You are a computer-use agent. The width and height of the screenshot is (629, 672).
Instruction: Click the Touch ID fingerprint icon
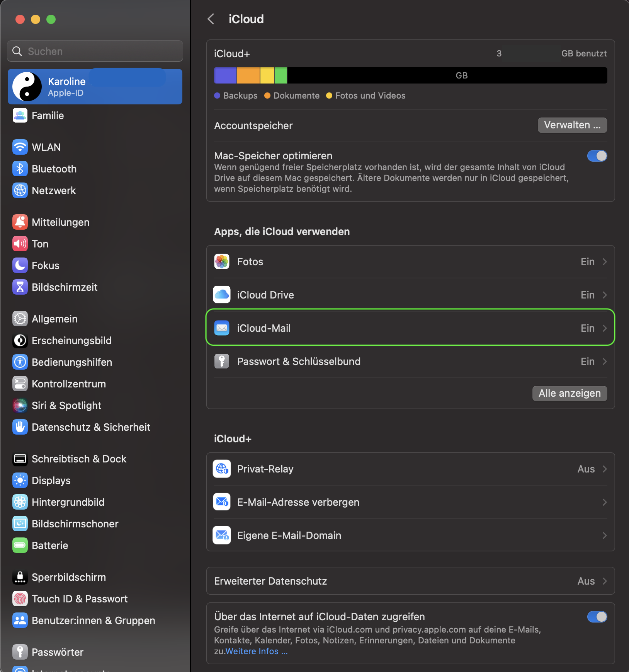point(20,599)
